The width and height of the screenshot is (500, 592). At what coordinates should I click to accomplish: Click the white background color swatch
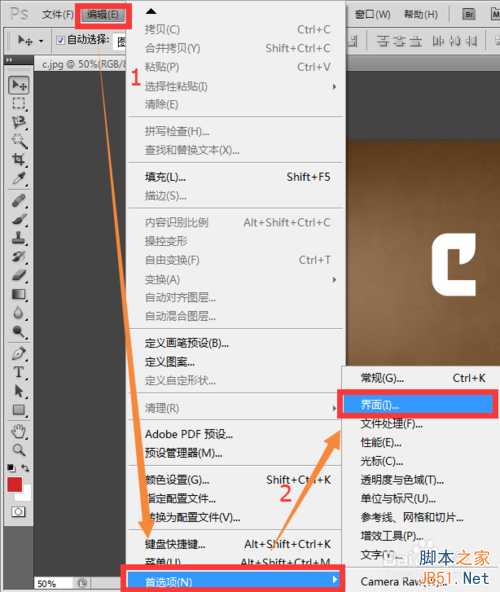click(x=26, y=494)
